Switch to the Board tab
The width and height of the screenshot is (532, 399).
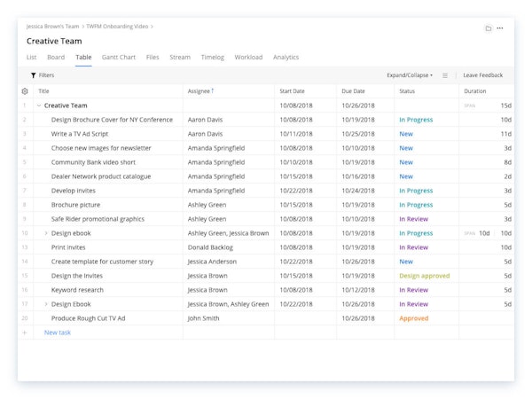pos(56,57)
